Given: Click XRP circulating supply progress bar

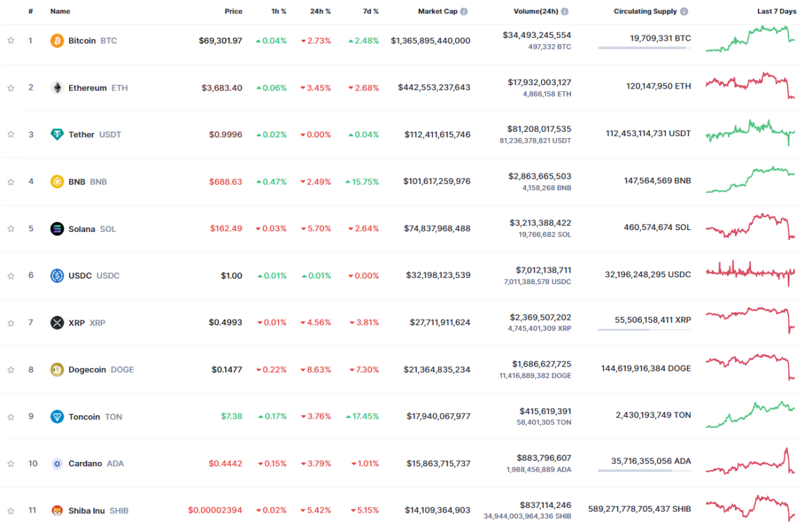Looking at the screenshot, I should coord(644,330).
